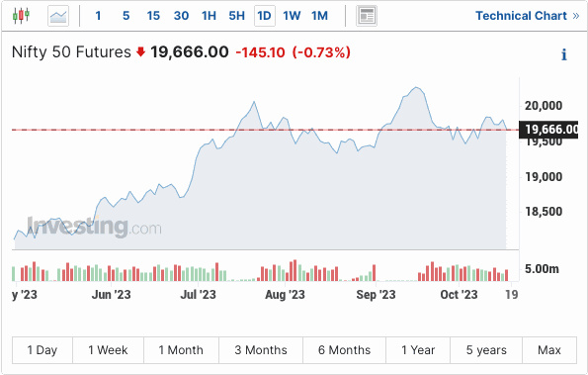Click the late-July price peak
Image resolution: width=588 pixels, height=375 pixels.
click(254, 102)
